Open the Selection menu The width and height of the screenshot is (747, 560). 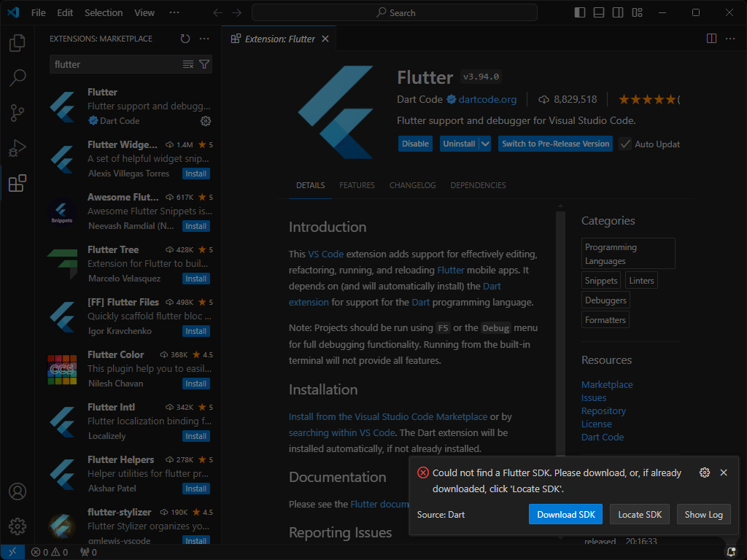(x=104, y=13)
